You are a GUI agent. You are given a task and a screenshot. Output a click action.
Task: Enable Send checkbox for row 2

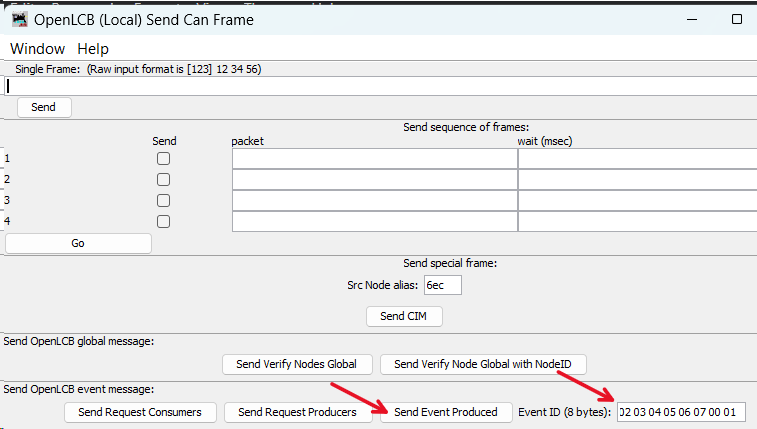(164, 180)
